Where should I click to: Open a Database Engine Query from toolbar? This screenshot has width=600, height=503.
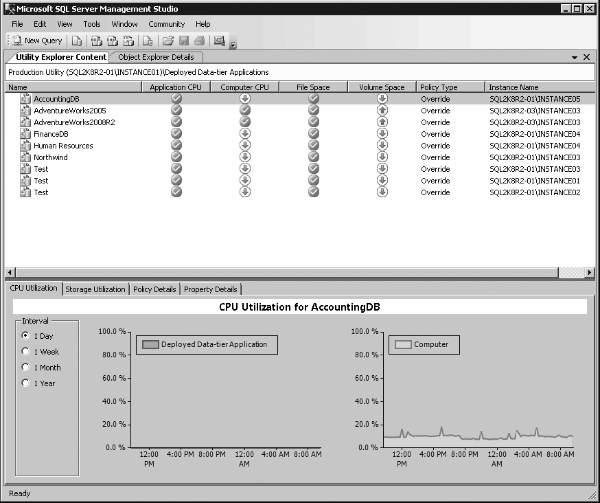[x=77, y=41]
